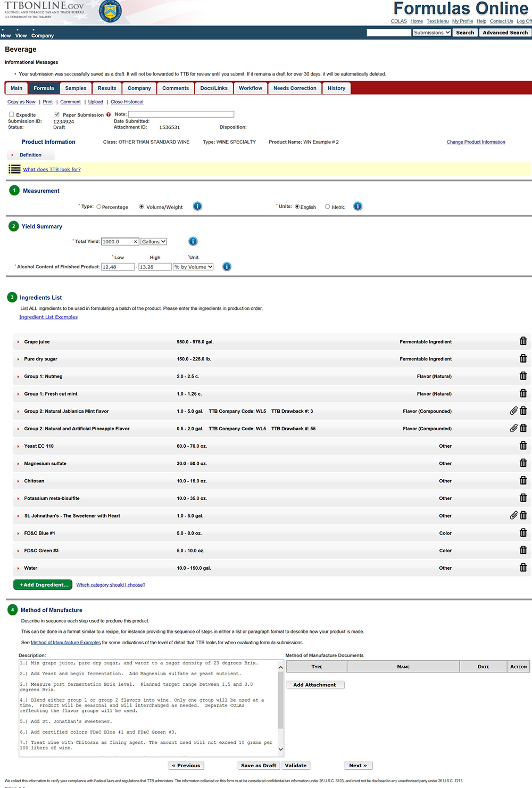This screenshot has width=532, height=788.
Task: Open attachment for Jablanica Mint flavor
Action: point(513,411)
